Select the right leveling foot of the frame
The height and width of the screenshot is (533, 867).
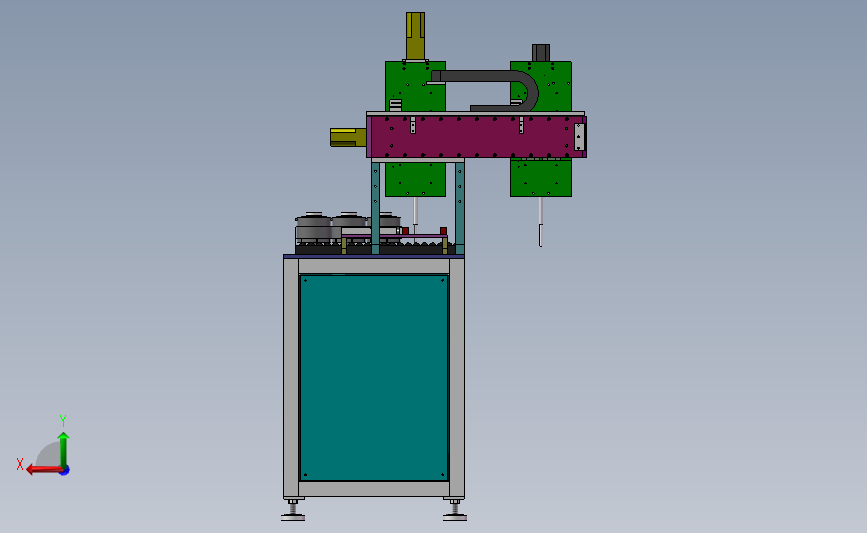click(x=455, y=510)
